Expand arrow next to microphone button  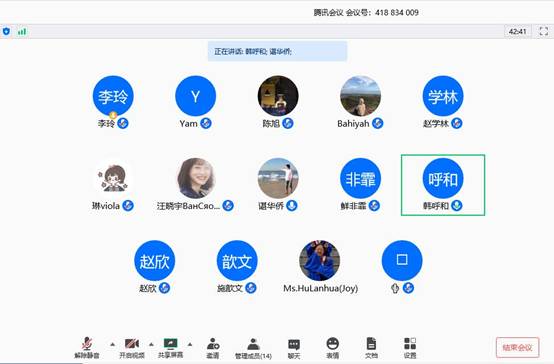tap(112, 344)
